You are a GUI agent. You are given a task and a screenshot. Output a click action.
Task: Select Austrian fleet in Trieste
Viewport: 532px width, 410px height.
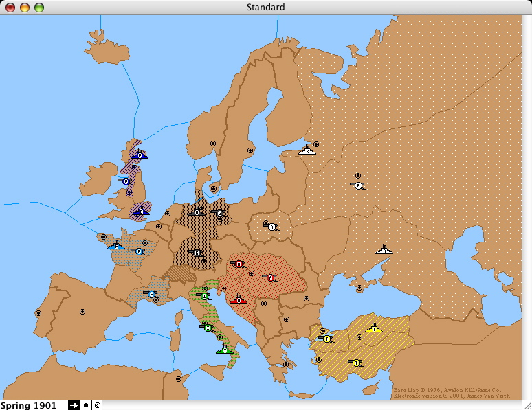pos(239,299)
